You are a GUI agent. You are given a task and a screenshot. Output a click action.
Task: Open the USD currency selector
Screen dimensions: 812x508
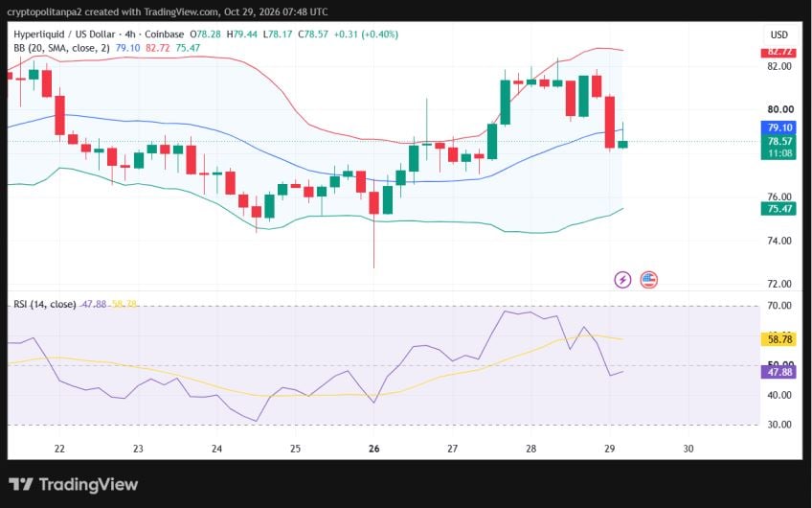(778, 35)
